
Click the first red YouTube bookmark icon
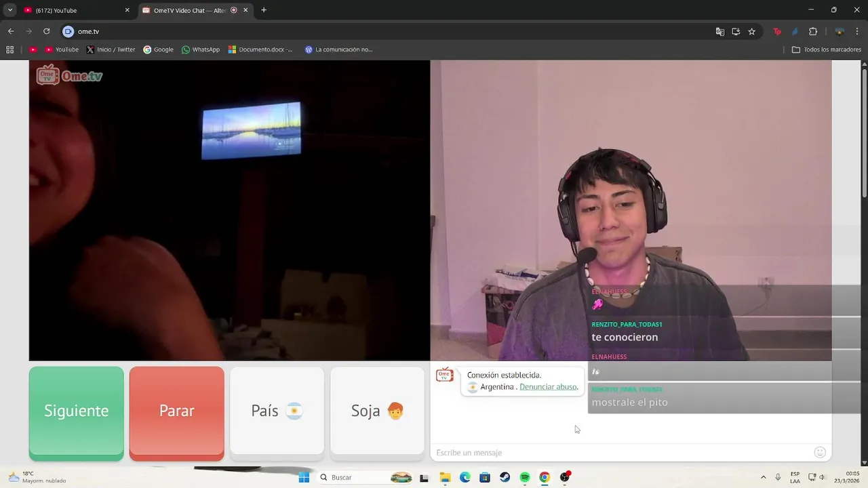pos(33,49)
